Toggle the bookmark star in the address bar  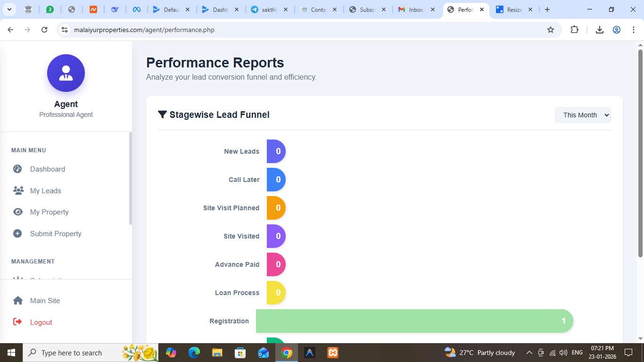[x=550, y=29]
